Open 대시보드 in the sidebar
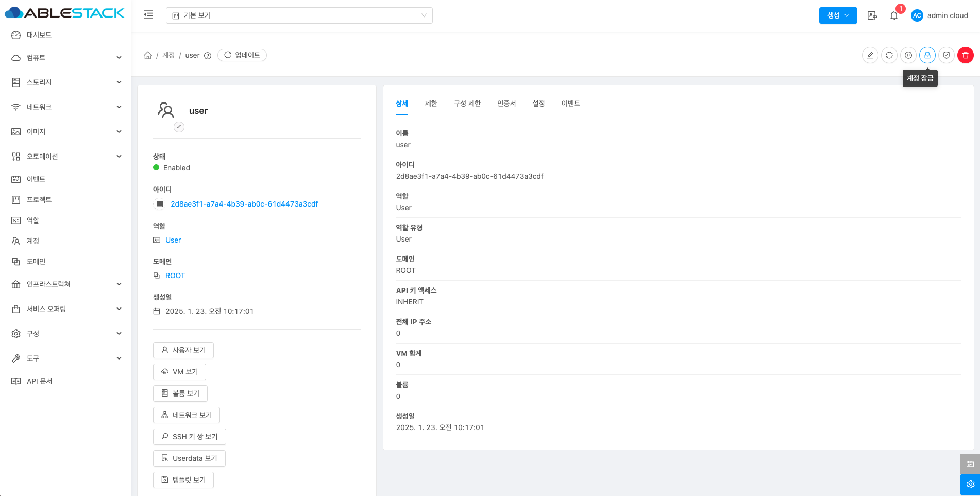 39,35
